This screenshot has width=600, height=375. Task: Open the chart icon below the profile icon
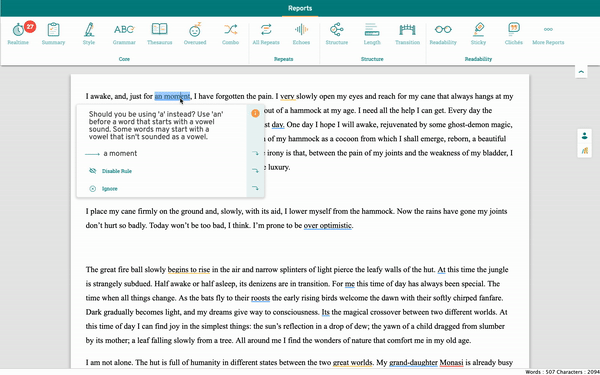click(584, 151)
